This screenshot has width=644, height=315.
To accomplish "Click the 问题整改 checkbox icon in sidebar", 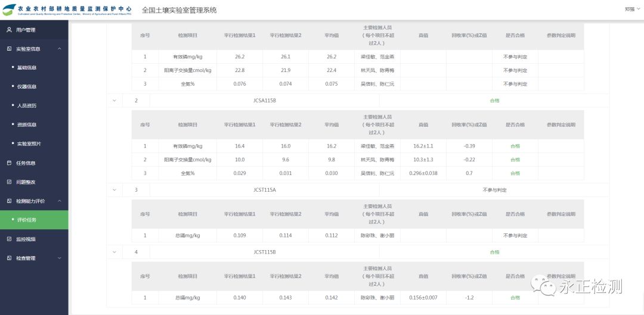I will pos(9,182).
